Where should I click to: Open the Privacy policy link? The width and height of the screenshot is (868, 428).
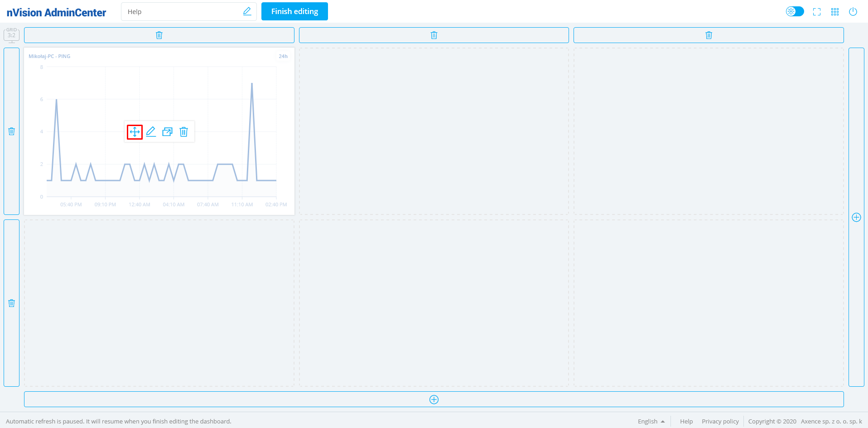click(720, 421)
